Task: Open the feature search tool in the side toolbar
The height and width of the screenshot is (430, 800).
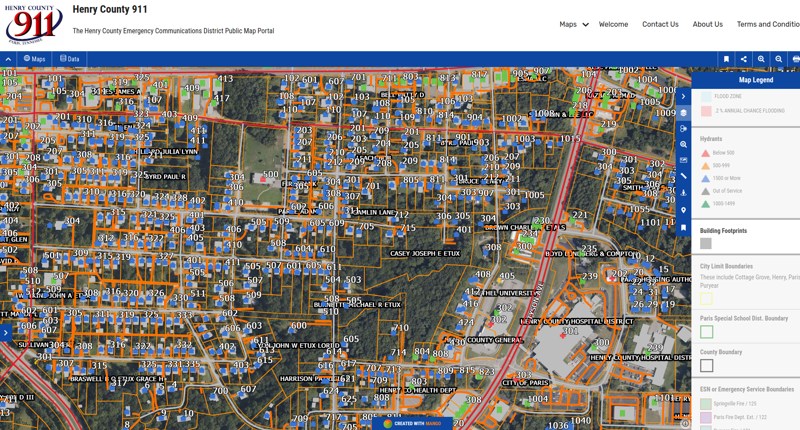Action: coord(683,144)
